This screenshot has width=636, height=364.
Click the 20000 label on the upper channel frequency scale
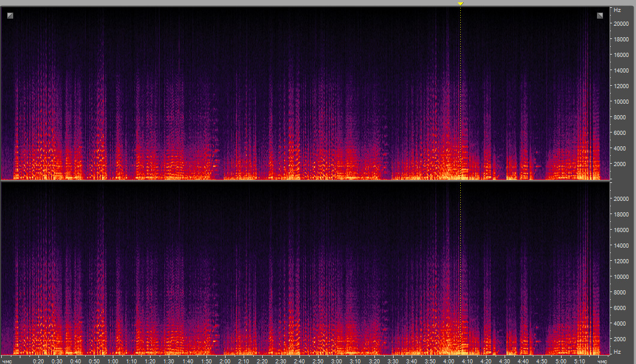tap(620, 23)
